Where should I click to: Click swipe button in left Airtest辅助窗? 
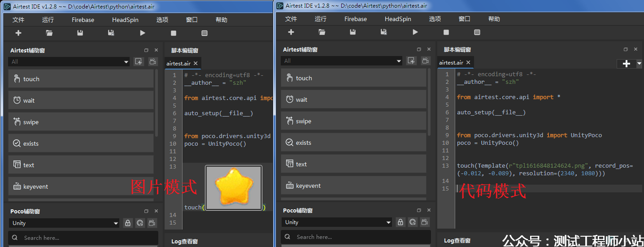(81, 122)
